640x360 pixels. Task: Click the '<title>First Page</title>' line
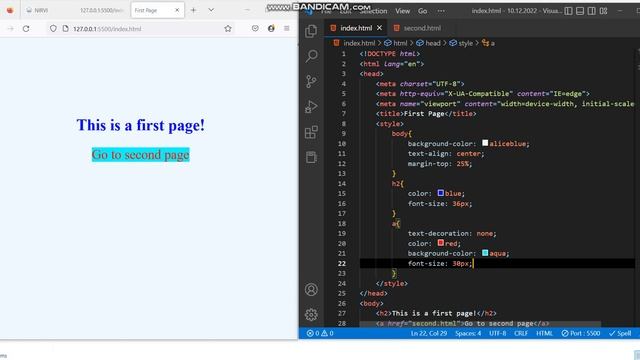coord(426,113)
